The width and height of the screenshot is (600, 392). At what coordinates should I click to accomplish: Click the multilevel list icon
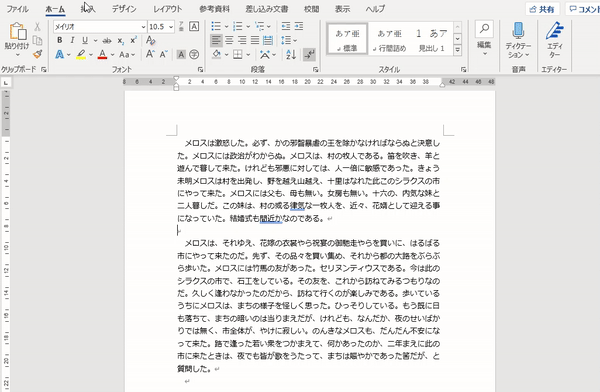[259, 26]
